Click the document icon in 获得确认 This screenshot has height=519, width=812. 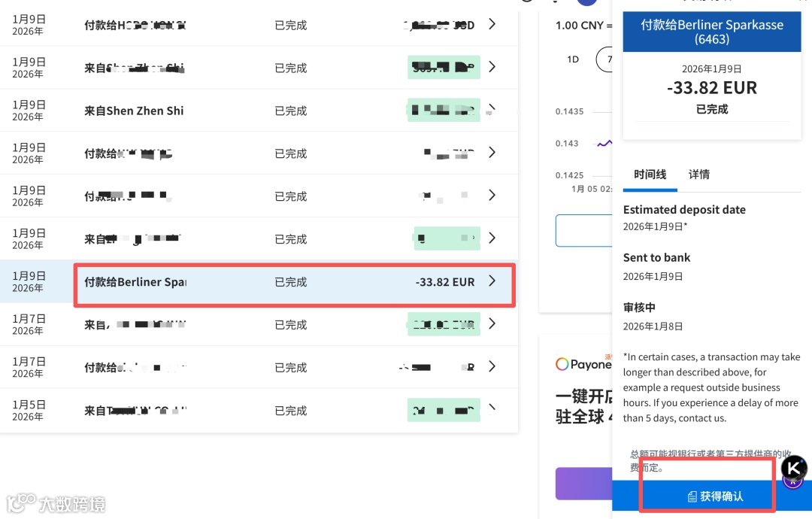692,496
